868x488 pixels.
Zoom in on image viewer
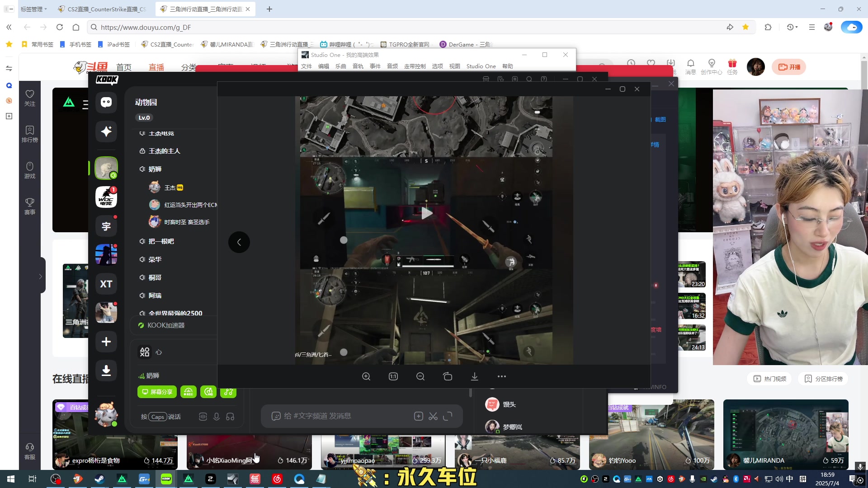pos(366,376)
